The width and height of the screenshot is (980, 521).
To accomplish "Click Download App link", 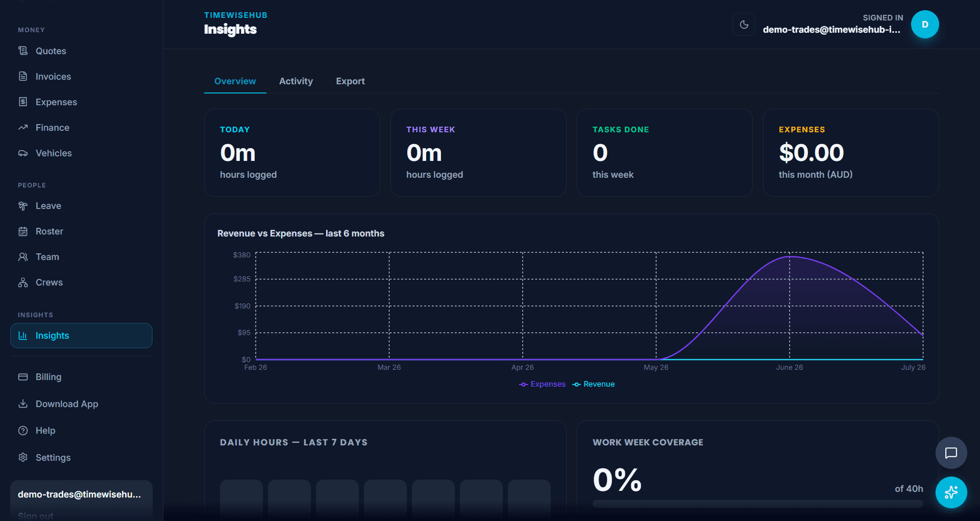I will click(x=81, y=404).
